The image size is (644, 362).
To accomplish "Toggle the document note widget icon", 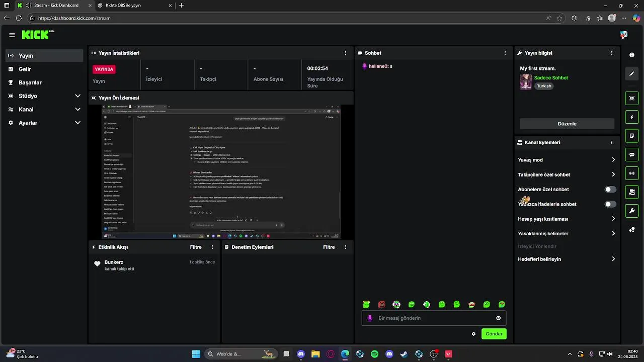I will tap(632, 136).
